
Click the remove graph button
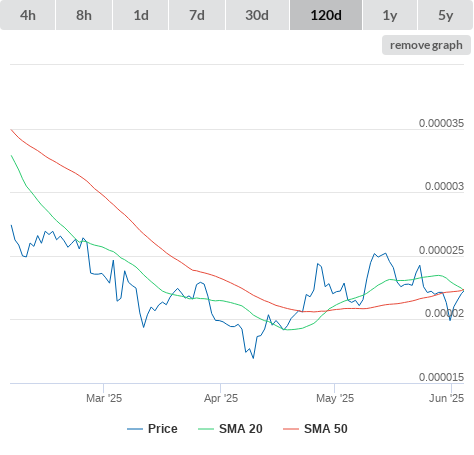click(426, 45)
